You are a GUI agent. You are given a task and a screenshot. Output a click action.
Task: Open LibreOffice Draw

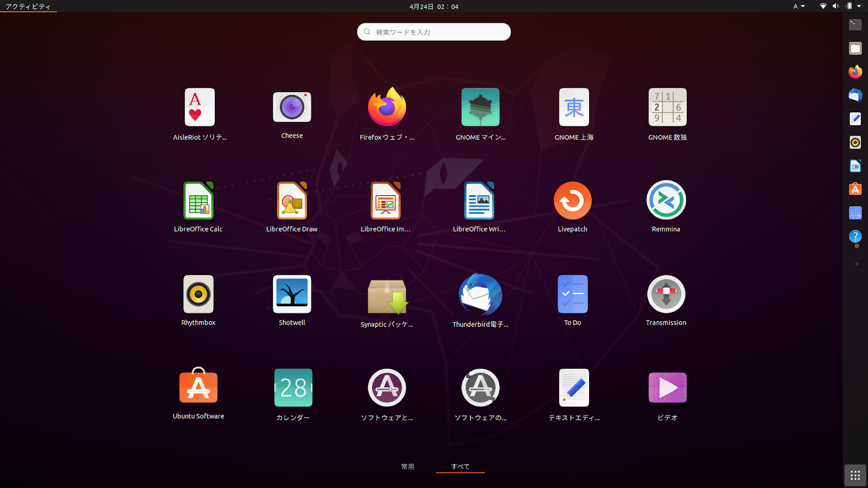[x=292, y=201]
